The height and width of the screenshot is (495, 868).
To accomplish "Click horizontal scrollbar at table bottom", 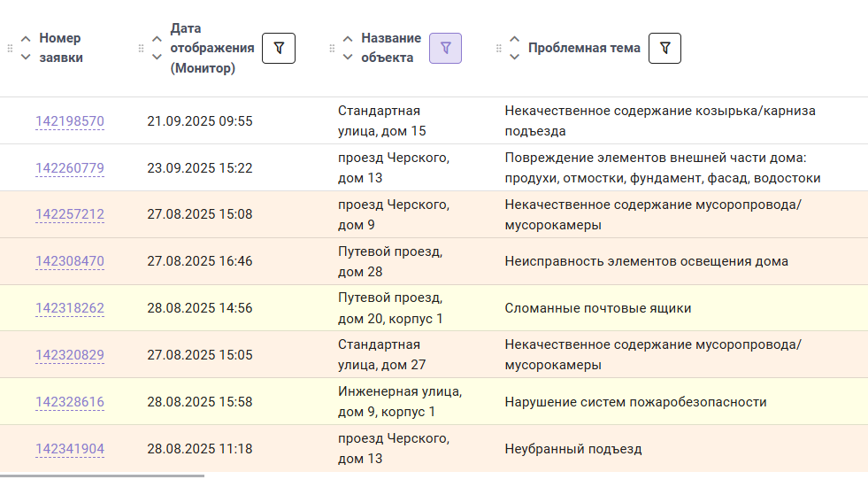I will [x=102, y=476].
